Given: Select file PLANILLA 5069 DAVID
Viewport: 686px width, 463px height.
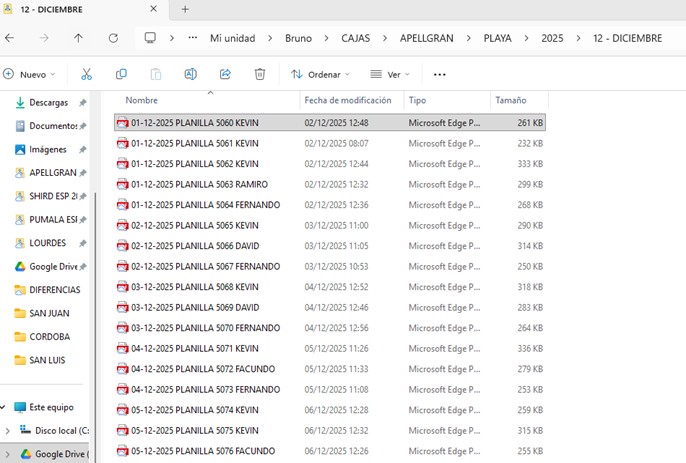Looking at the screenshot, I should [330, 308].
